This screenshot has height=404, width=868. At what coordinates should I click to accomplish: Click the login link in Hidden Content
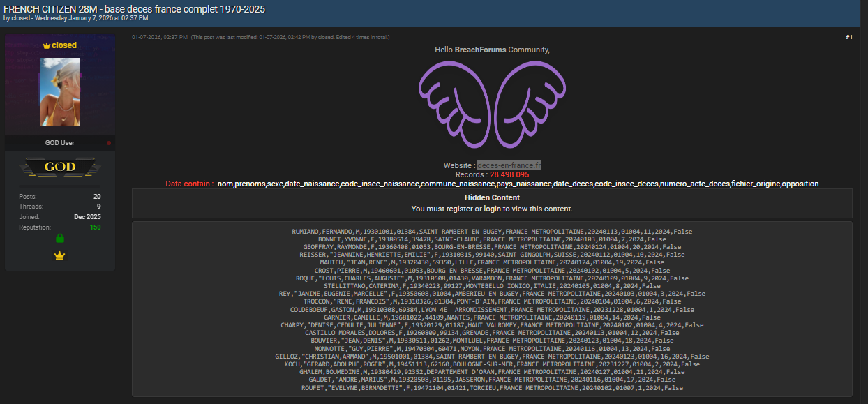492,209
